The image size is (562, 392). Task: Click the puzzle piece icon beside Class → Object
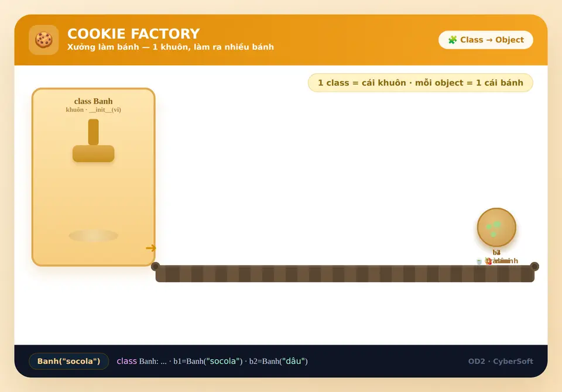(x=453, y=40)
